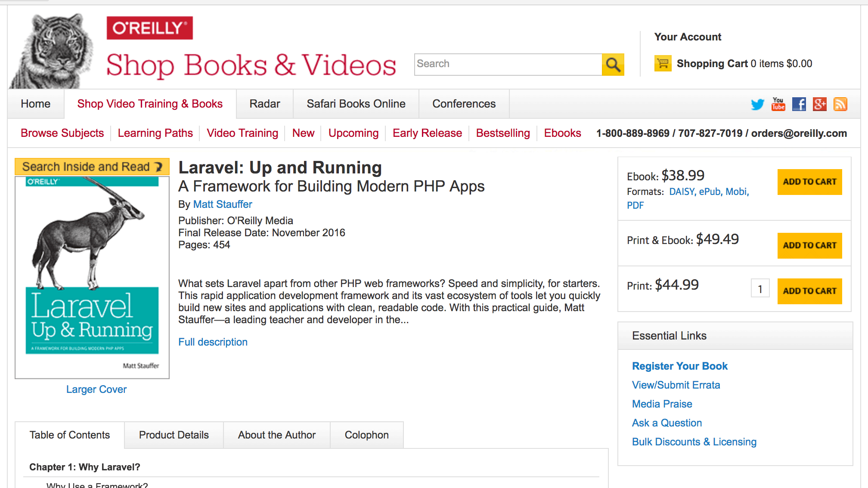Open Early Release link
This screenshot has height=488, width=868.
pos(427,133)
